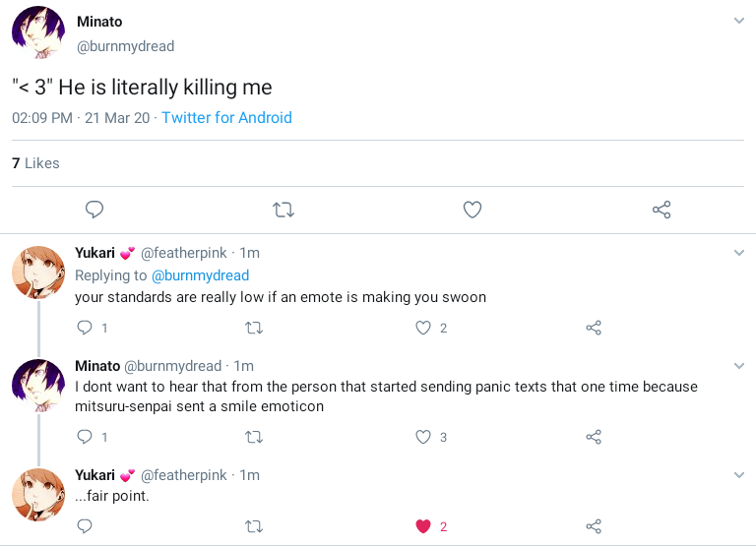The image size is (756, 546).
Task: Expand options for Yukari's first reply
Action: (739, 253)
